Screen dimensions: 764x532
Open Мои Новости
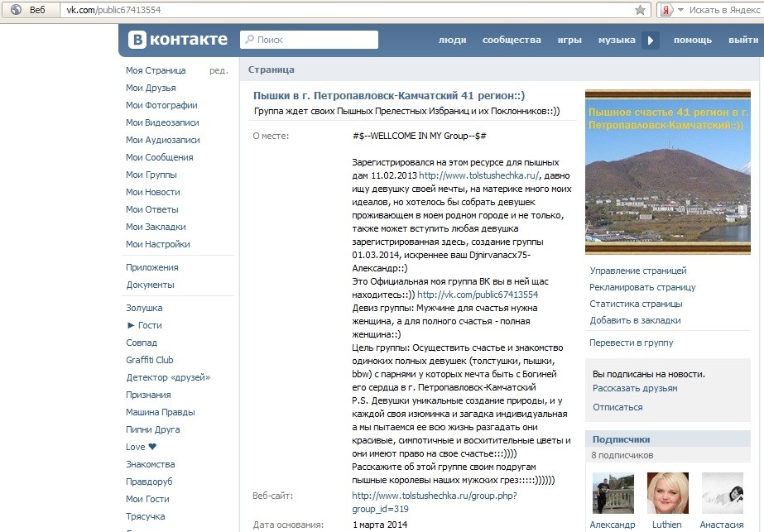pyautogui.click(x=153, y=193)
